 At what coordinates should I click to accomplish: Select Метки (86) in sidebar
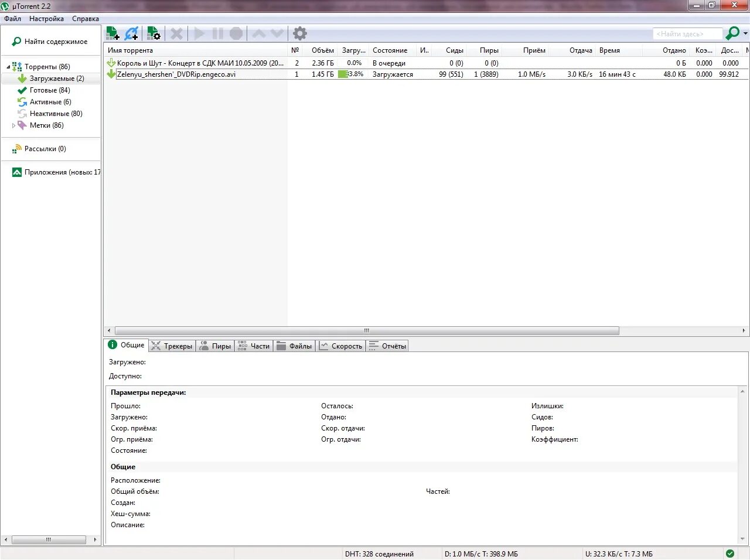pyautogui.click(x=46, y=125)
